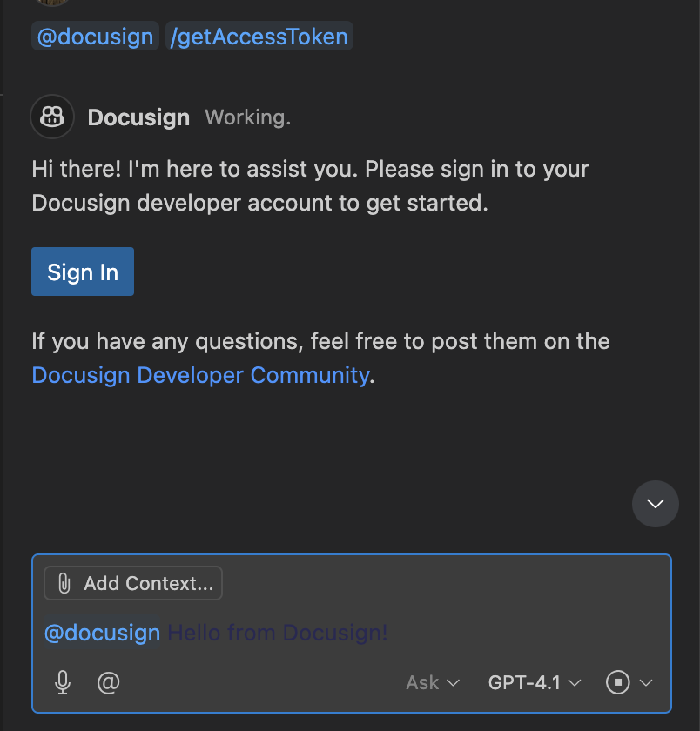
Task: Select the Docusign name in the response header
Action: click(138, 117)
